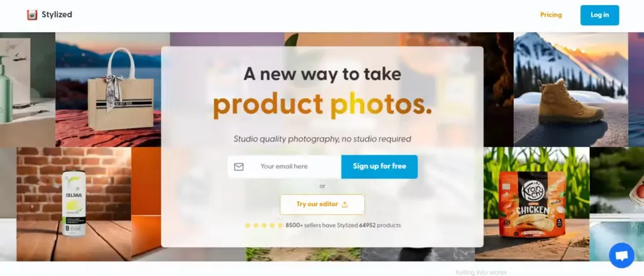Image resolution: width=644 pixels, height=276 pixels.
Task: Click the Stylized camera logo icon
Action: (32, 15)
